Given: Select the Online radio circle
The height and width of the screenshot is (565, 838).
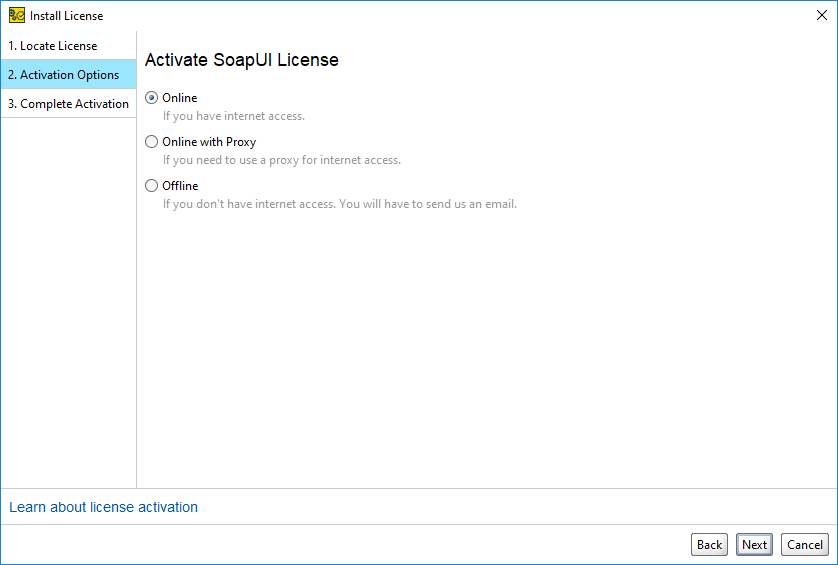Looking at the screenshot, I should pos(152,98).
